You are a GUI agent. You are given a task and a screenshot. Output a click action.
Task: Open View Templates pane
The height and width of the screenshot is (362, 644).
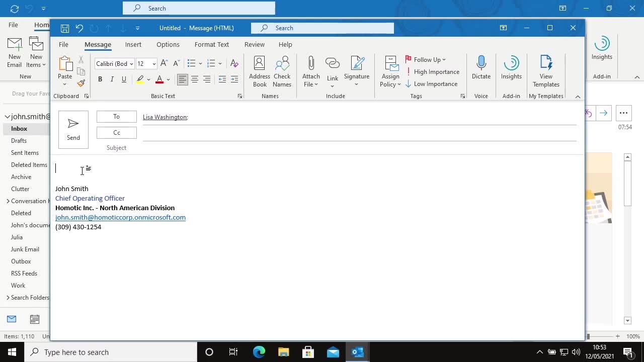point(546,71)
